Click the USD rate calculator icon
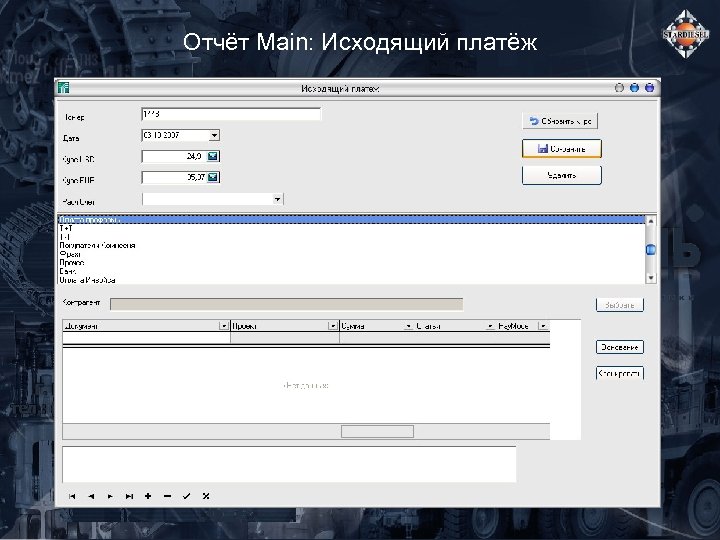720x540 pixels. point(213,156)
